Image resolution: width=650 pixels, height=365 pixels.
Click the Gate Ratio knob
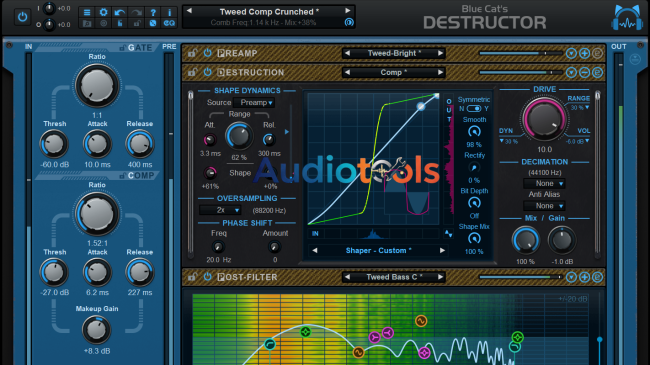coord(97,85)
